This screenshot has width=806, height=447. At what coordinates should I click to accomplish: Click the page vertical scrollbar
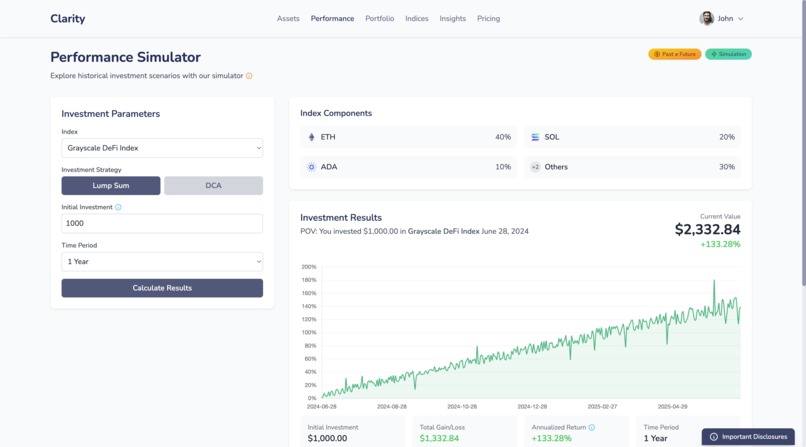point(803,144)
